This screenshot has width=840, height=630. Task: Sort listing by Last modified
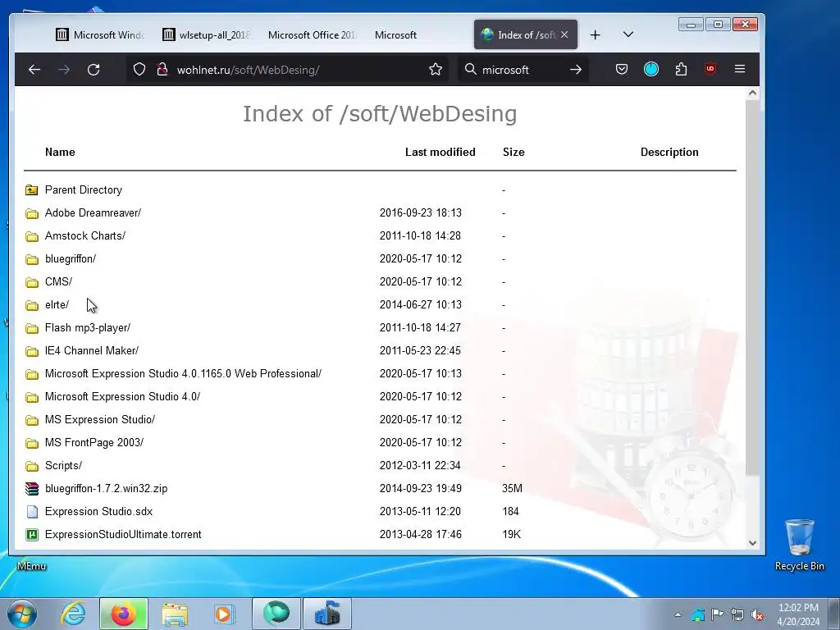(441, 152)
